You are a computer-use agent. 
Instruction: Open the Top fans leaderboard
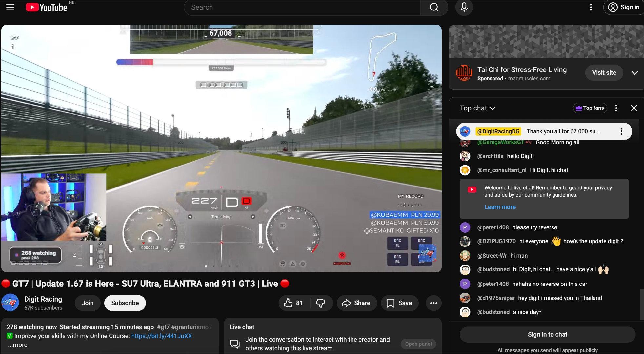pos(590,108)
